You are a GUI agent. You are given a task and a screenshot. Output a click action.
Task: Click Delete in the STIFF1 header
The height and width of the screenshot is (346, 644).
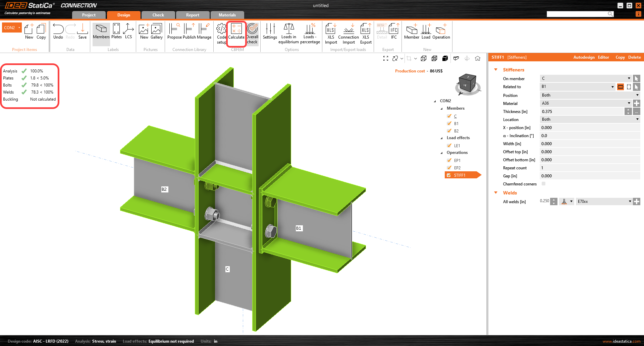tap(634, 57)
